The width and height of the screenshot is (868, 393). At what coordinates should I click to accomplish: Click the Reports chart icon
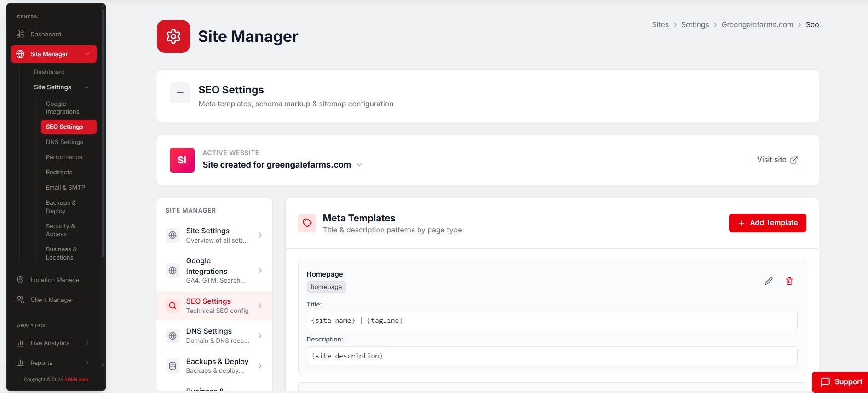tap(20, 363)
